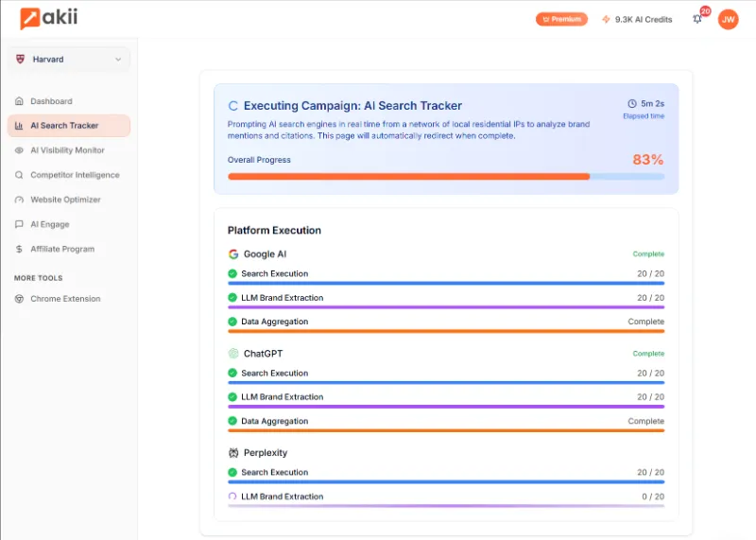Select AI Search Tracker in sidebar
The height and width of the screenshot is (540, 756).
69,126
